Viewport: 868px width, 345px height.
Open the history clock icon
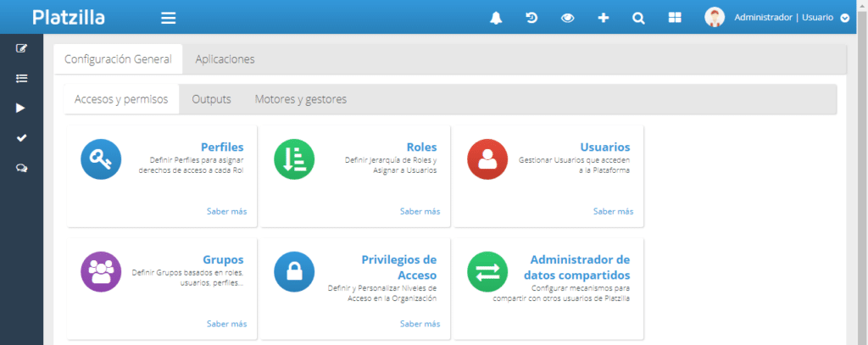click(x=531, y=18)
